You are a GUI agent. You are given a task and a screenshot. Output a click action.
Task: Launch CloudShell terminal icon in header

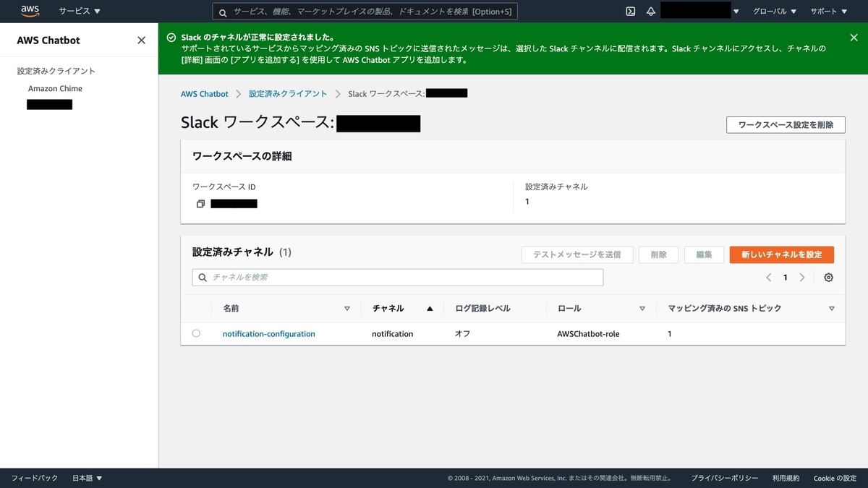[x=631, y=12]
